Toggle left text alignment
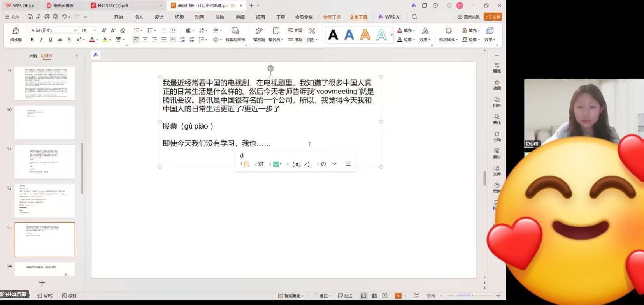 [x=136, y=39]
